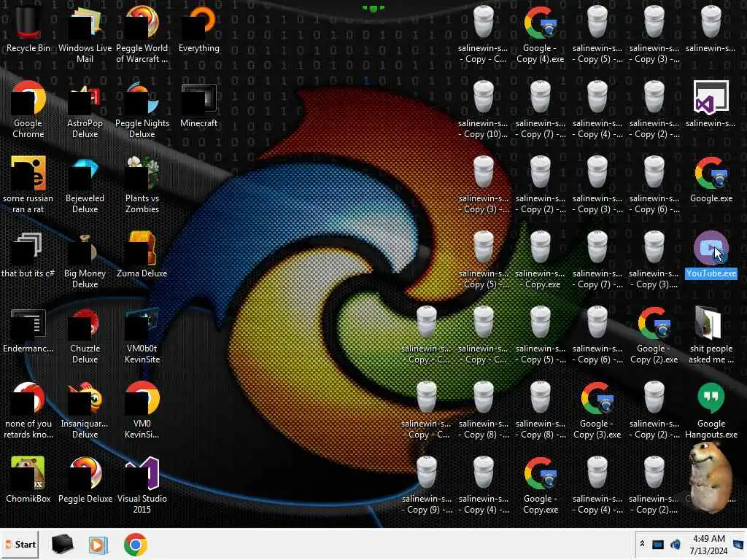Select YouTube.exe icon
Viewport: 747px width, 560px height.
(711, 255)
